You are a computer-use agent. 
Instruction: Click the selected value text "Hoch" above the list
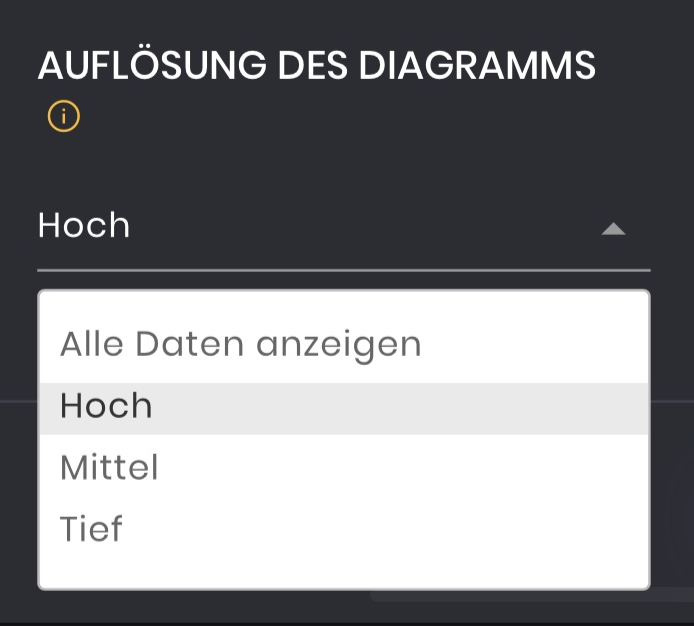84,226
